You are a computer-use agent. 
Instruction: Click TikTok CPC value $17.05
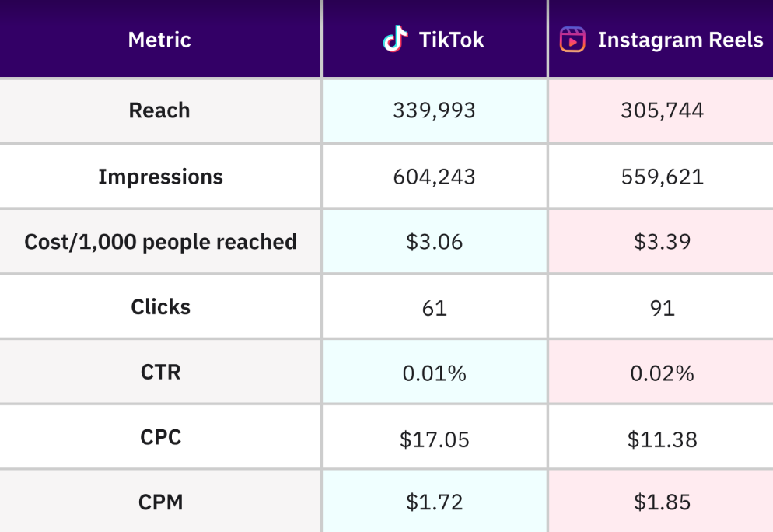pyautogui.click(x=434, y=439)
